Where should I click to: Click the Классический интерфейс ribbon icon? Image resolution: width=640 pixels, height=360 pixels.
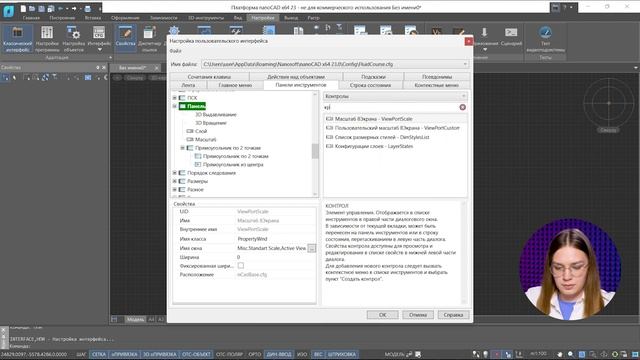[x=17, y=39]
